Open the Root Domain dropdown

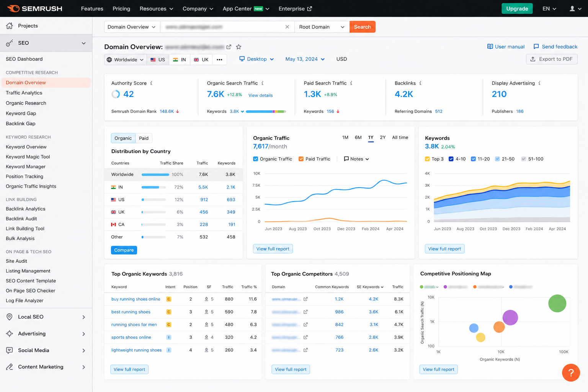322,27
